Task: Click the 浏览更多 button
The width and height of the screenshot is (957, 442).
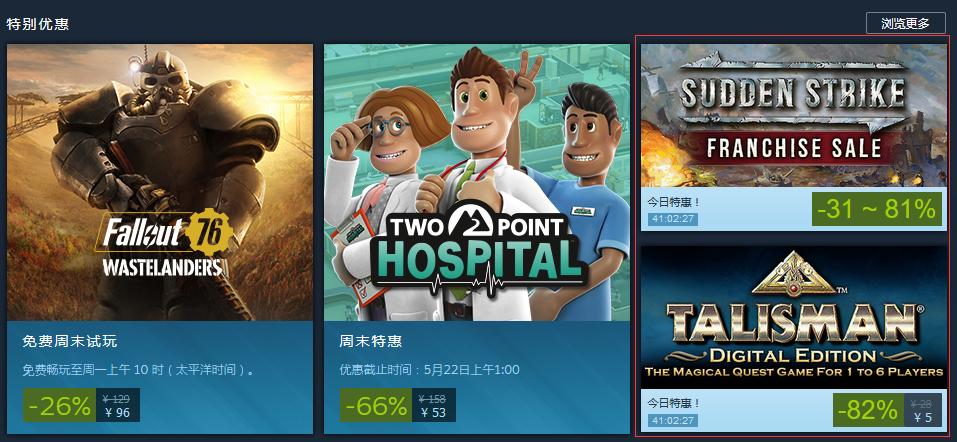Action: point(905,24)
